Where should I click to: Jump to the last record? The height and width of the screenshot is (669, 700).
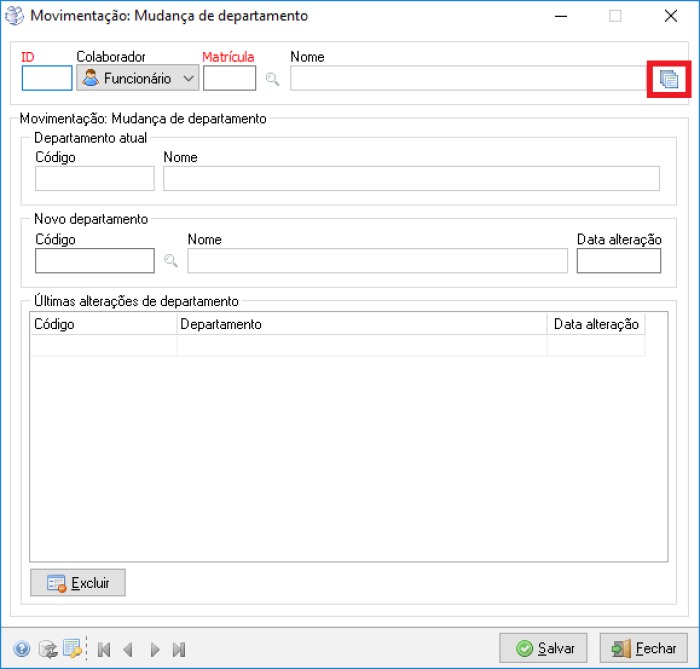[x=179, y=649]
